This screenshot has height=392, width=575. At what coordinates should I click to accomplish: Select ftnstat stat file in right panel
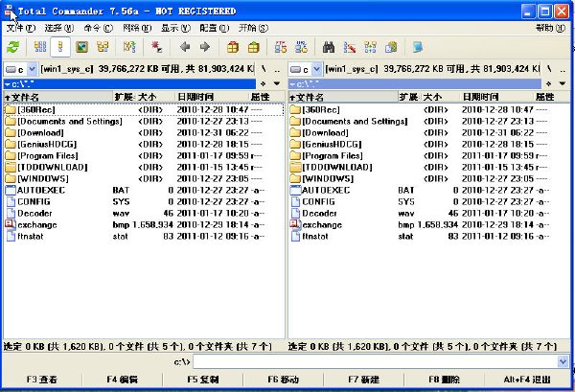(x=428, y=236)
